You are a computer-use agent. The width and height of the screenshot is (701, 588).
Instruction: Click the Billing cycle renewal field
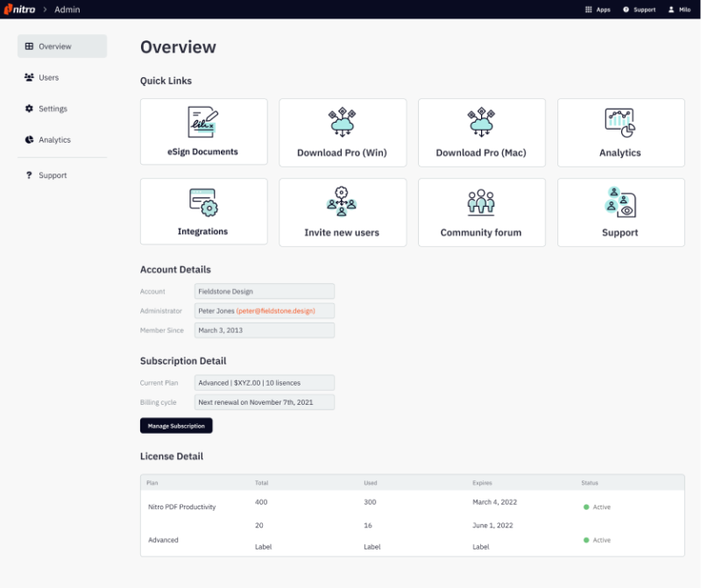(265, 402)
